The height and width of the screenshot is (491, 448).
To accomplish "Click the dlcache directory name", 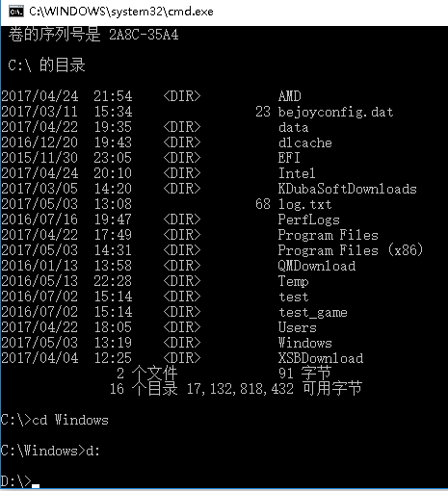I will click(304, 142).
